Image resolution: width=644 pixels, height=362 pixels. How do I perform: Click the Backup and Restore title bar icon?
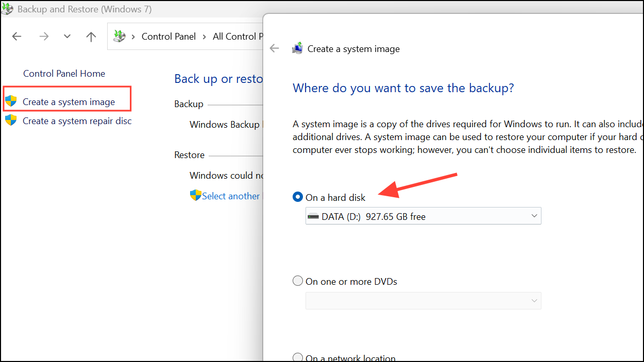[8, 9]
